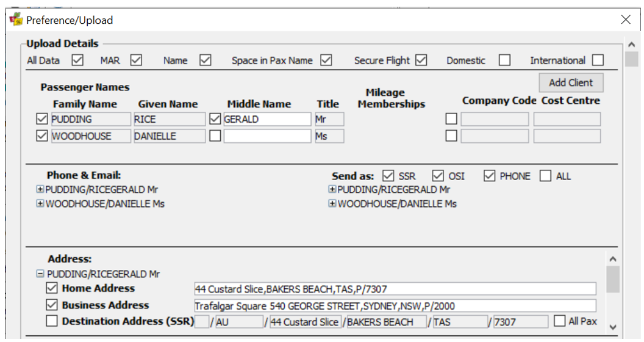Click the empty middle name field for WOODHOUSE

pos(267,136)
